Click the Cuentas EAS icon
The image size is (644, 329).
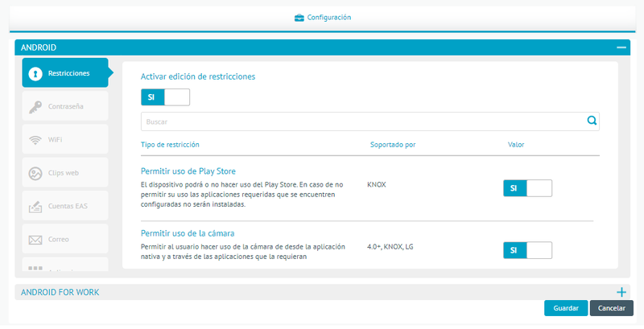[x=35, y=207]
